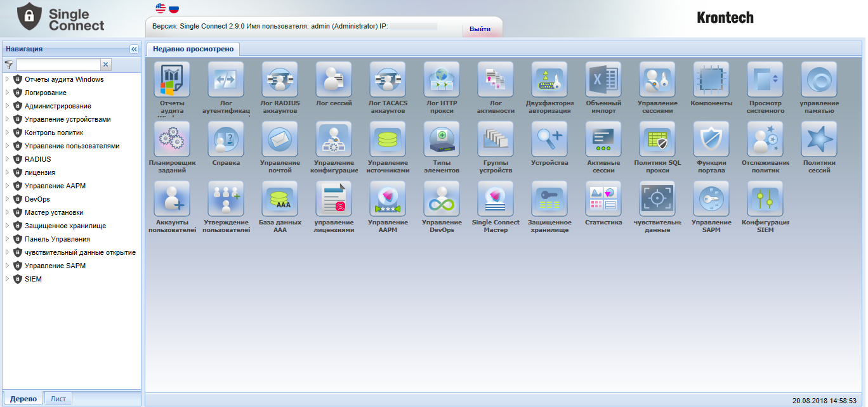Select the Недавно просмотрено tab
Image resolution: width=868 pixels, height=407 pixels.
pos(193,49)
